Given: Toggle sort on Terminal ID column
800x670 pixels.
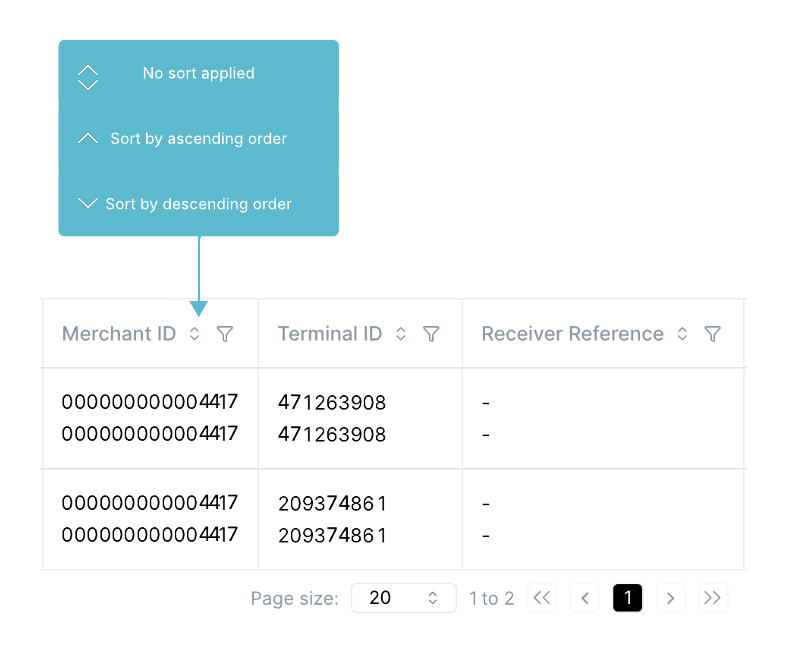Looking at the screenshot, I should point(401,334).
